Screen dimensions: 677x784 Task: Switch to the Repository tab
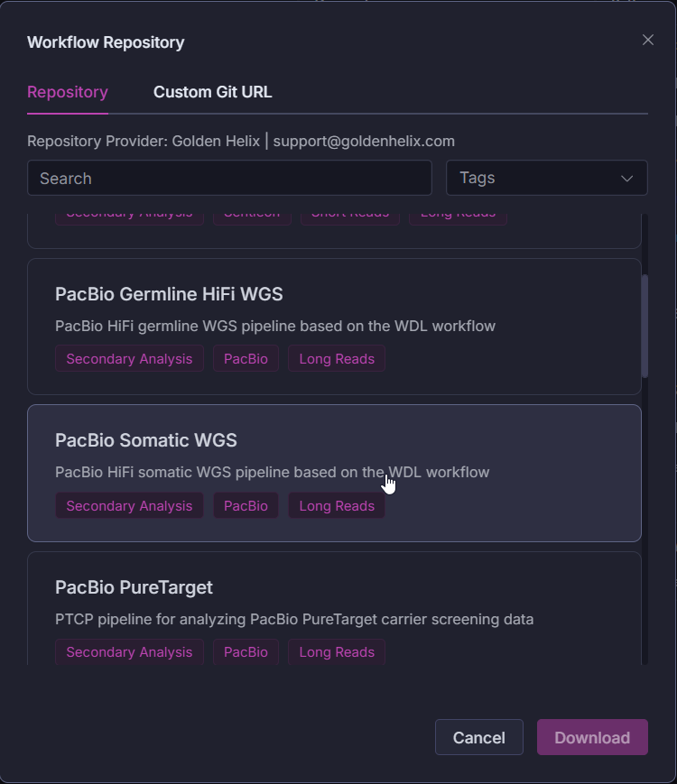coord(68,92)
